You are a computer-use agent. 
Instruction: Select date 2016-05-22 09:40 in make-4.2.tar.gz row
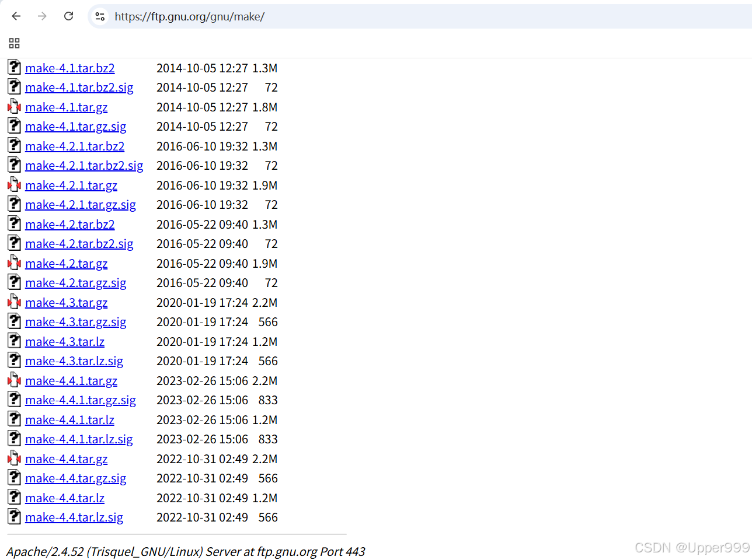tap(202, 264)
